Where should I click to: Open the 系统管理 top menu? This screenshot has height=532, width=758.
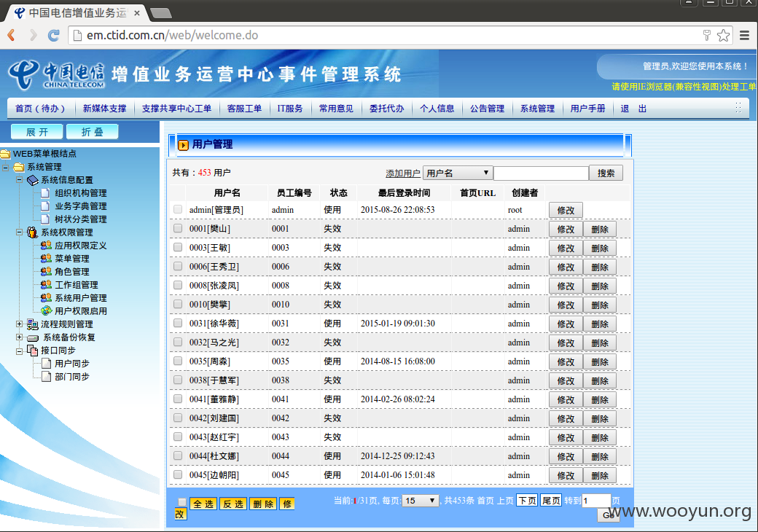point(538,109)
